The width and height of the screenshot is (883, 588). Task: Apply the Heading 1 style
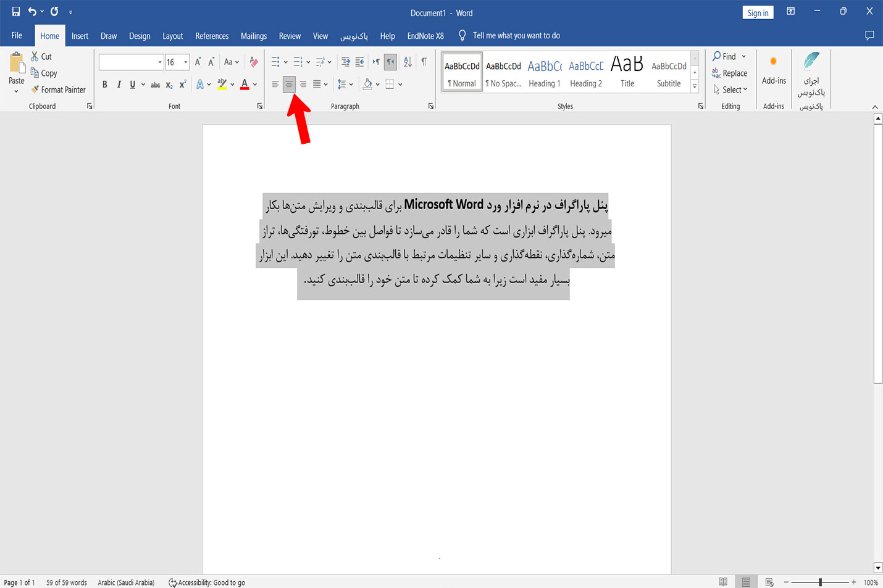(x=545, y=72)
